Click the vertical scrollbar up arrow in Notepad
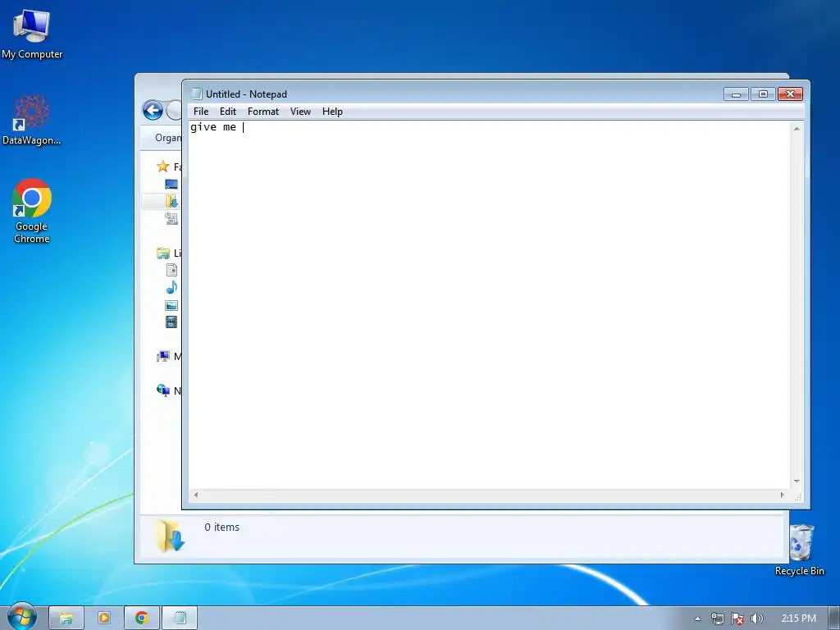The width and height of the screenshot is (840, 630). pyautogui.click(x=797, y=129)
